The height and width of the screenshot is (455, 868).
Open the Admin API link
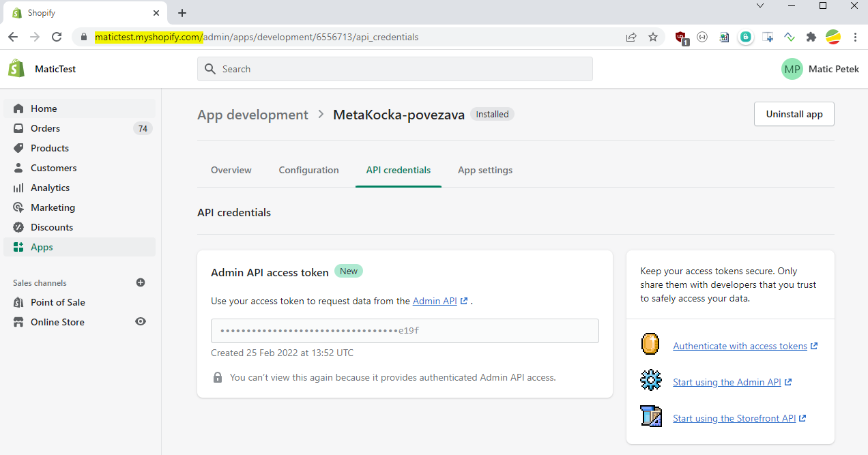(x=440, y=301)
